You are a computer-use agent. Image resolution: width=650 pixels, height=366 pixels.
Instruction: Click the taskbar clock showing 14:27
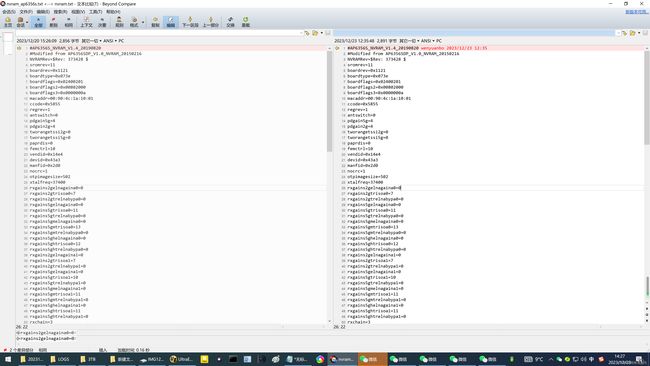[620, 359]
